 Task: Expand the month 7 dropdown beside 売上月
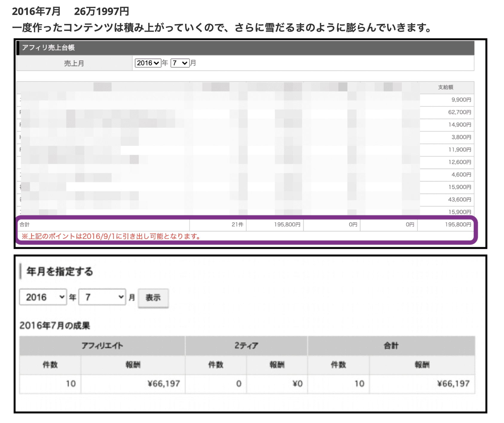(x=180, y=63)
